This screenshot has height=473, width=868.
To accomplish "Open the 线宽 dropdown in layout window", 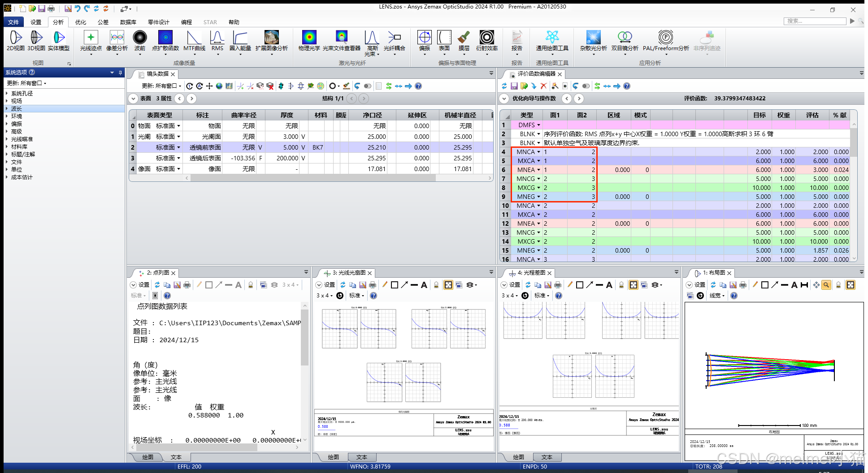I will [717, 296].
